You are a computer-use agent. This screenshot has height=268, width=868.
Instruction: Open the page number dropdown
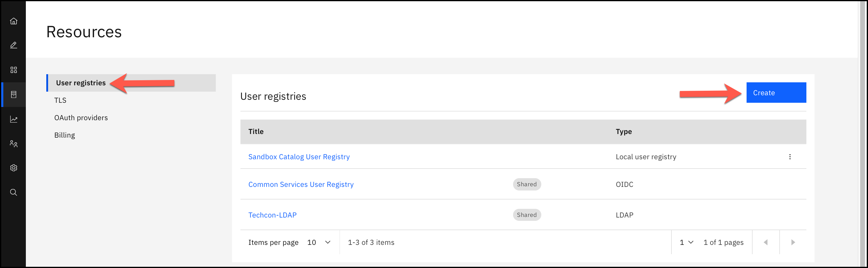click(686, 242)
